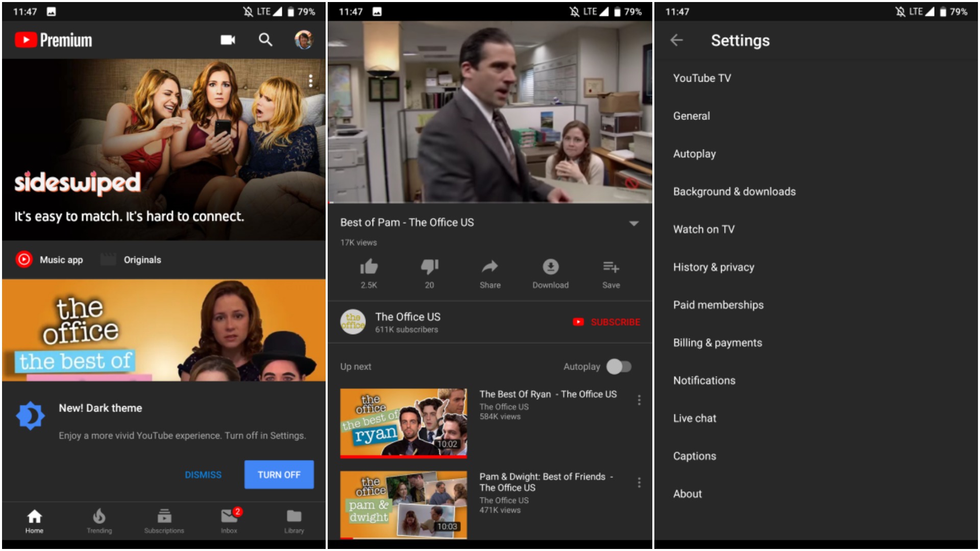The width and height of the screenshot is (980, 551).
Task: Go back from Settings screen
Action: [677, 40]
